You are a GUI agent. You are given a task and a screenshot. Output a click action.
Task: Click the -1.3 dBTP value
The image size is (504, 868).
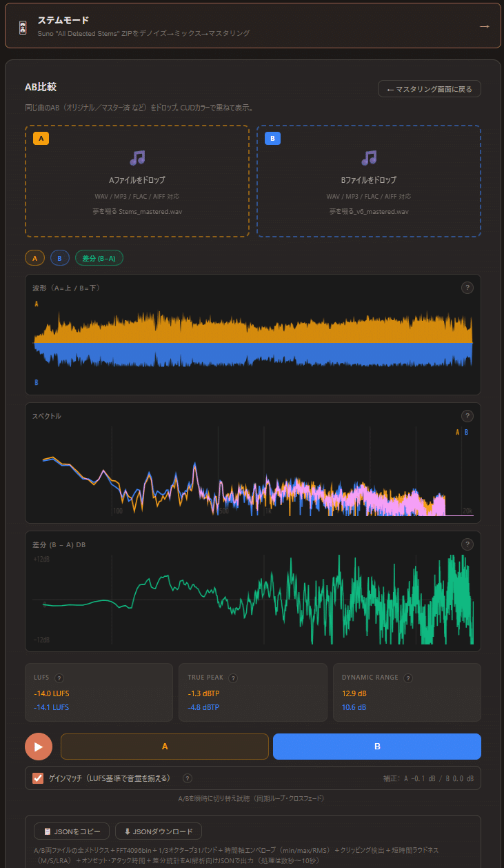203,693
